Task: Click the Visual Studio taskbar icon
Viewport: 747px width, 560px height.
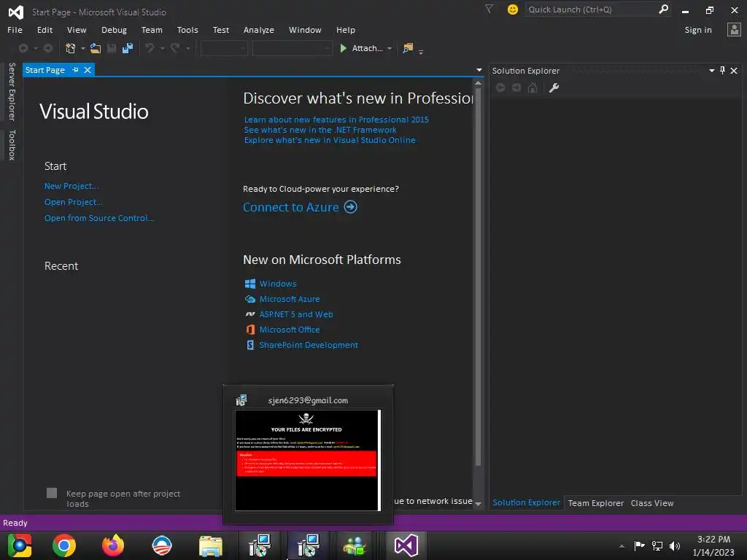Action: (x=406, y=545)
